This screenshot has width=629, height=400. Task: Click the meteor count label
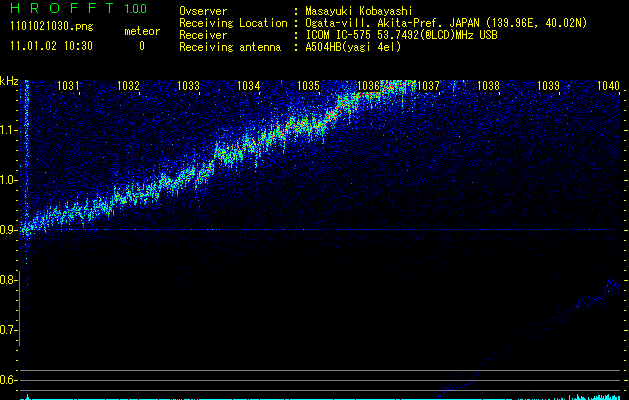coord(142,31)
